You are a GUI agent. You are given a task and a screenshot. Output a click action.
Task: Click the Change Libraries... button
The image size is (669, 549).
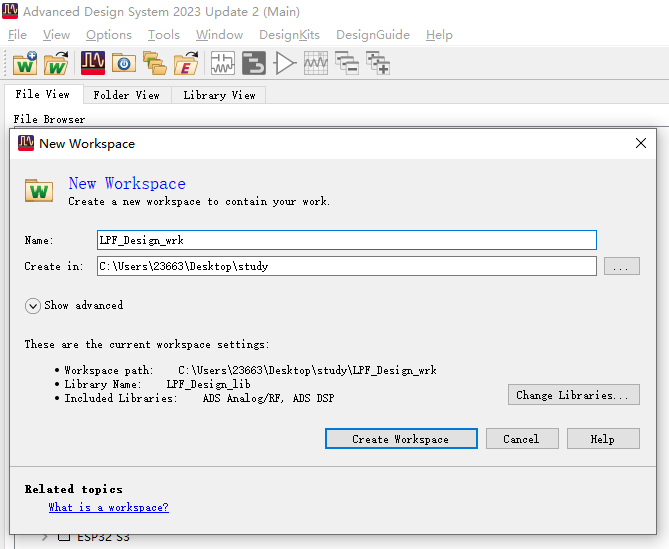(573, 395)
